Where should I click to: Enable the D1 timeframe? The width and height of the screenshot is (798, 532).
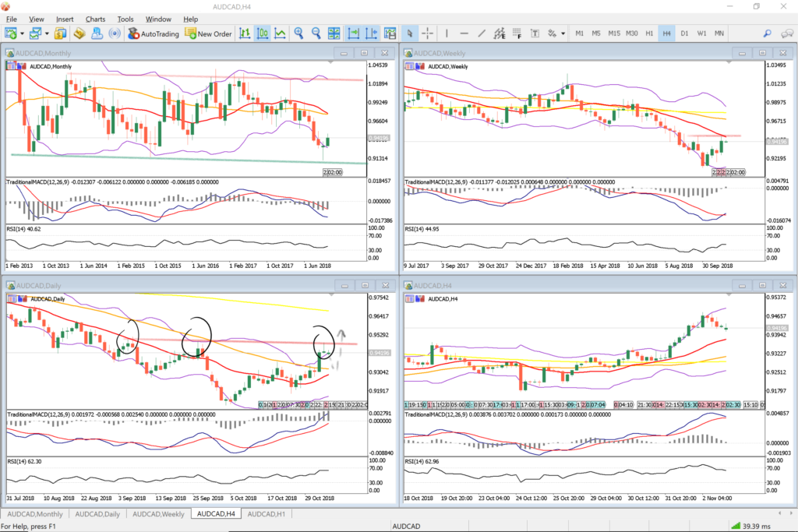pyautogui.click(x=684, y=33)
